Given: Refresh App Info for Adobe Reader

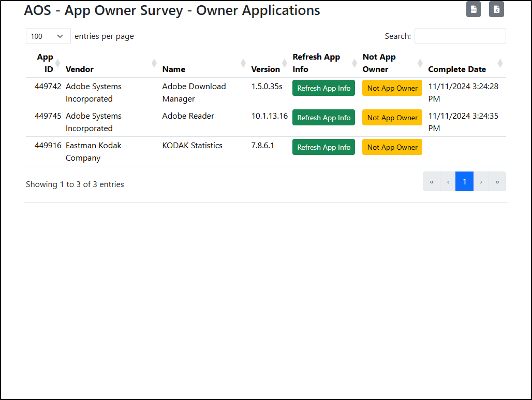Looking at the screenshot, I should [x=323, y=118].
